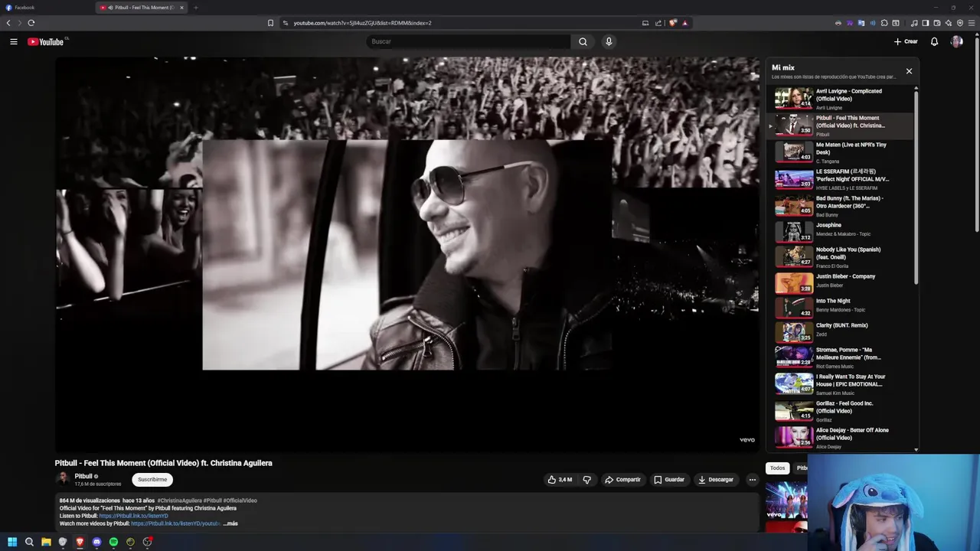The image size is (980, 551).
Task: Open more actions three-dot menu
Action: click(x=752, y=480)
